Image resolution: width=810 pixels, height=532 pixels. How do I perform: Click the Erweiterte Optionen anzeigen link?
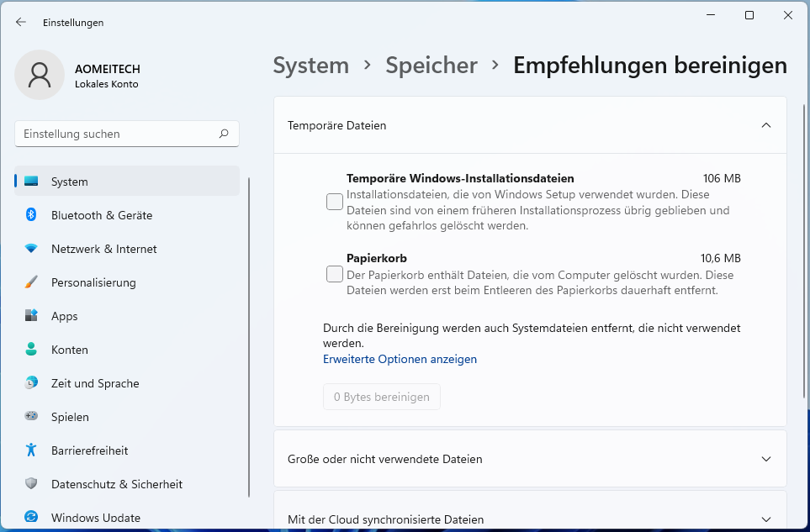pyautogui.click(x=400, y=359)
